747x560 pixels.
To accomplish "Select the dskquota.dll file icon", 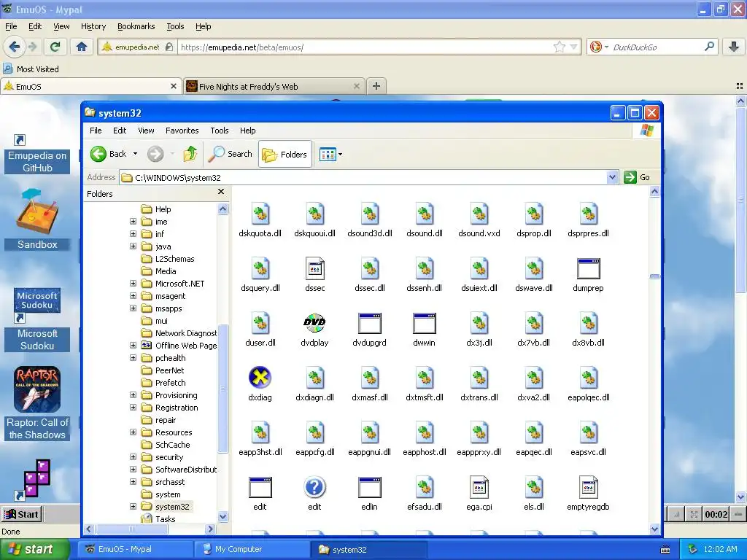I will [260, 214].
